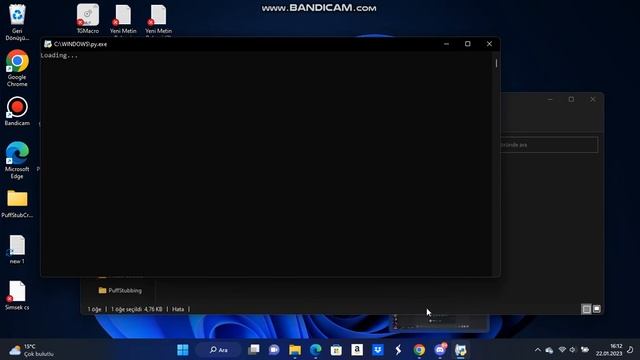Select the second Yeni Metin desktop file
Screen dimensions: 640x360
(158, 19)
